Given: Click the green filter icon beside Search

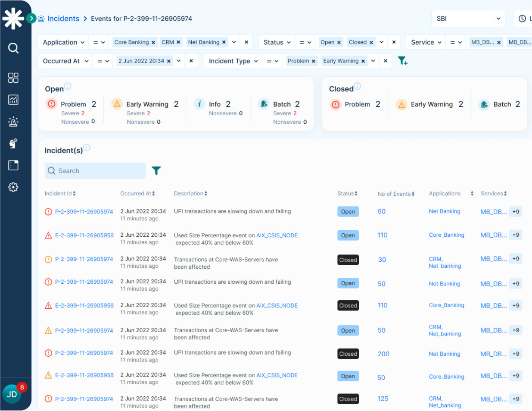Looking at the screenshot, I should point(156,171).
